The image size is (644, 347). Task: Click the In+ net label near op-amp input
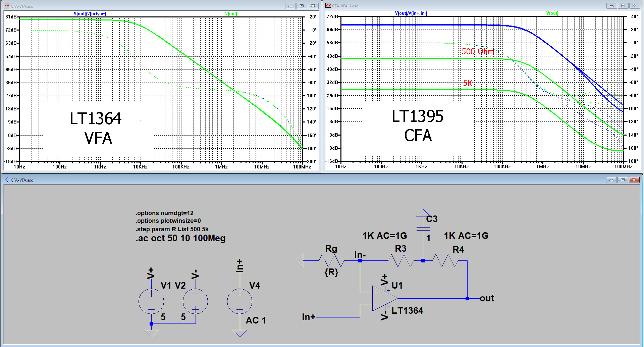click(309, 317)
